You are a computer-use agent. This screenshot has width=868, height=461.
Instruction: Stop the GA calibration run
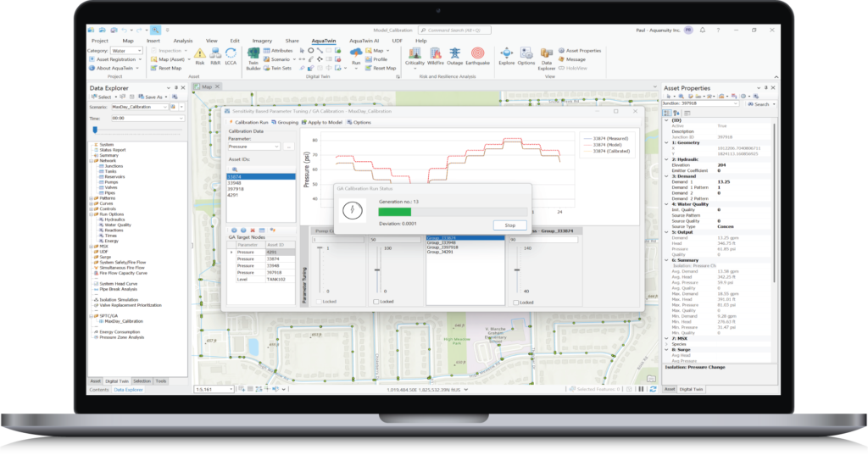pos(509,225)
